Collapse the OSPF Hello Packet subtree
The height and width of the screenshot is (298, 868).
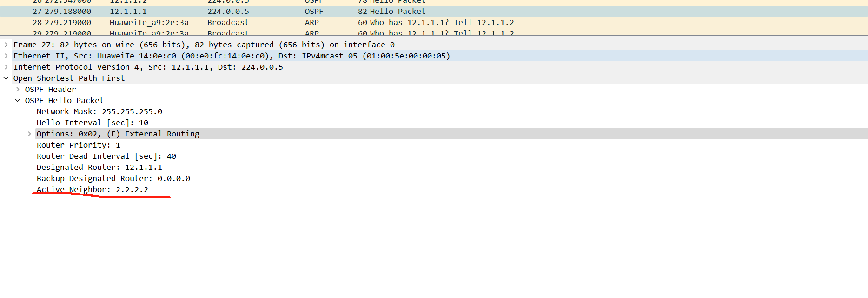pos(18,100)
